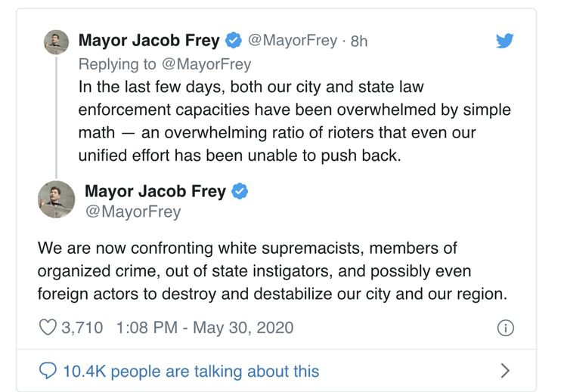Open @MayorFrey handle below main name
This screenshot has width=567, height=392.
[x=133, y=211]
